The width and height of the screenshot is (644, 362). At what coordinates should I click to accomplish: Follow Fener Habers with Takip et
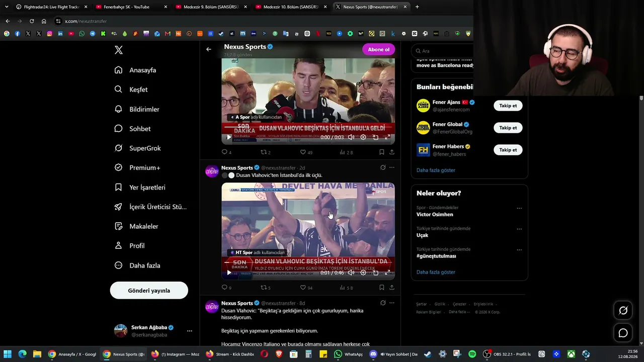tap(508, 150)
